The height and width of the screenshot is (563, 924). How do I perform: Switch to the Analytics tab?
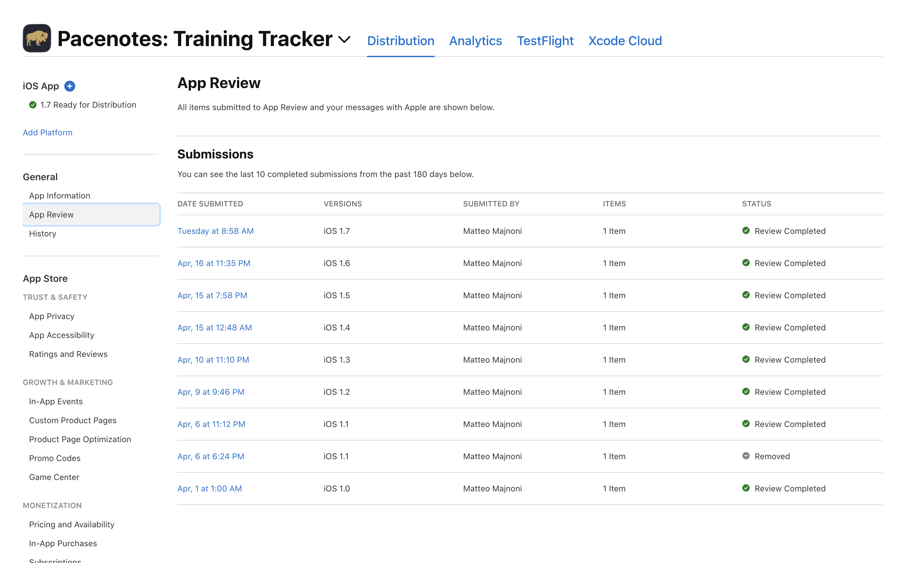[476, 40]
